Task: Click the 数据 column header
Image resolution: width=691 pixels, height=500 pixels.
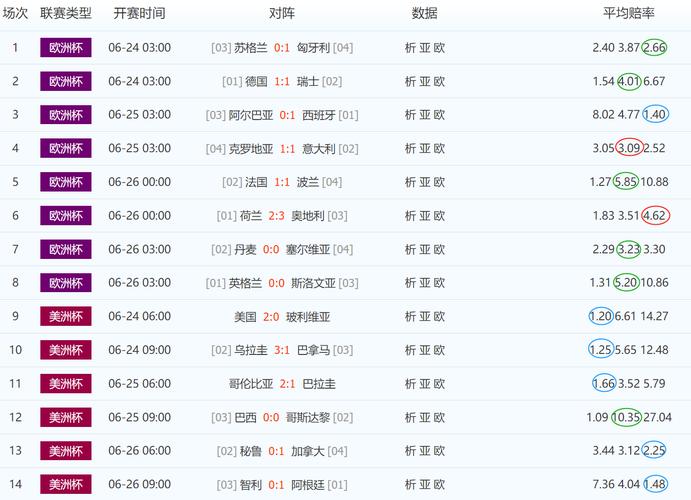Action: (425, 13)
